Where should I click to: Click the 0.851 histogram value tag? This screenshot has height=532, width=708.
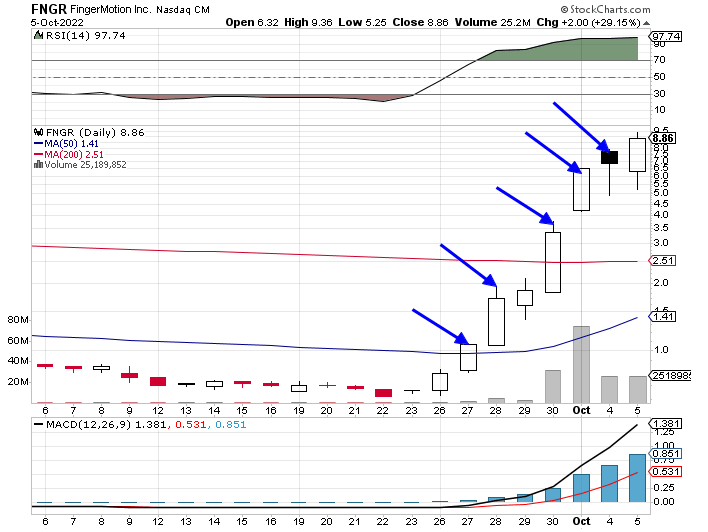(665, 454)
